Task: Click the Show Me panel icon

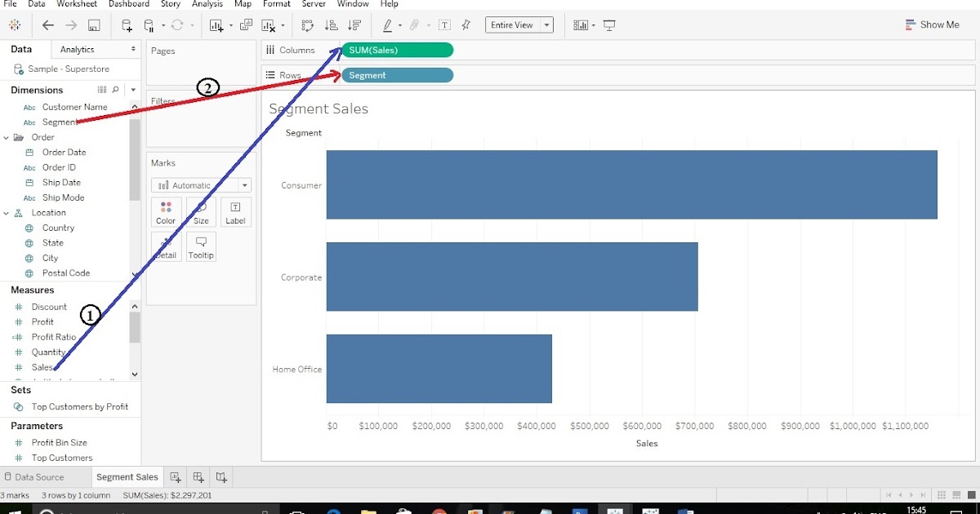Action: (932, 24)
